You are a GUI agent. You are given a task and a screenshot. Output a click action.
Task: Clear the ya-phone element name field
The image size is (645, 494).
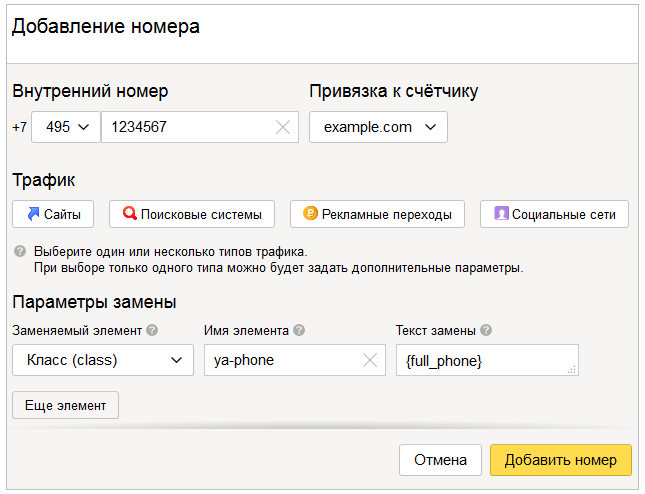[370, 360]
